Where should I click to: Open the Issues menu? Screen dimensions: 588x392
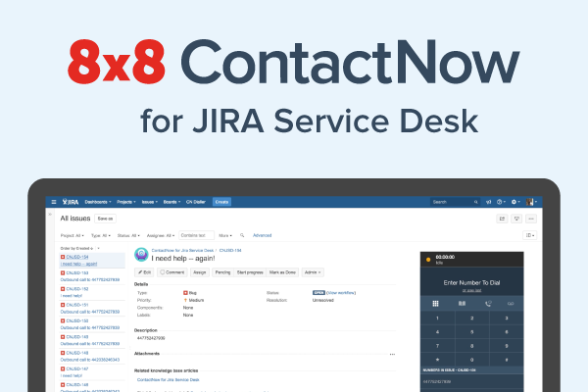pyautogui.click(x=150, y=202)
